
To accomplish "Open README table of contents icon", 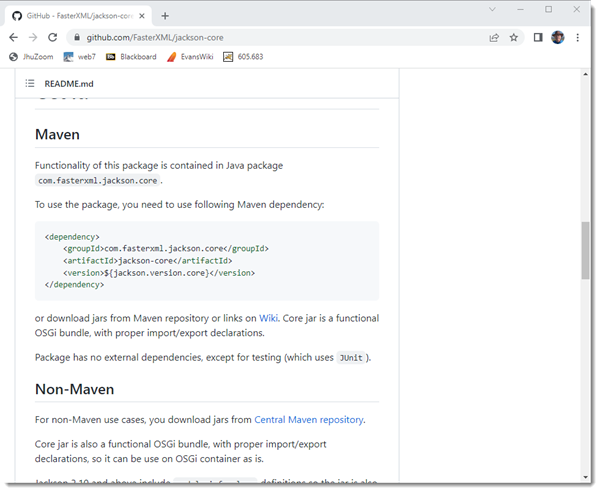I will [x=30, y=83].
